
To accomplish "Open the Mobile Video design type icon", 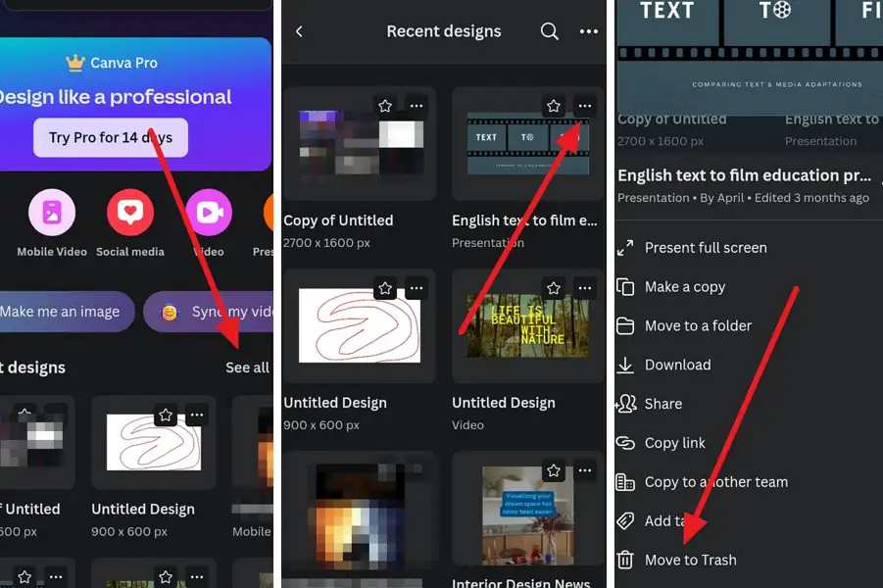I will click(x=52, y=213).
